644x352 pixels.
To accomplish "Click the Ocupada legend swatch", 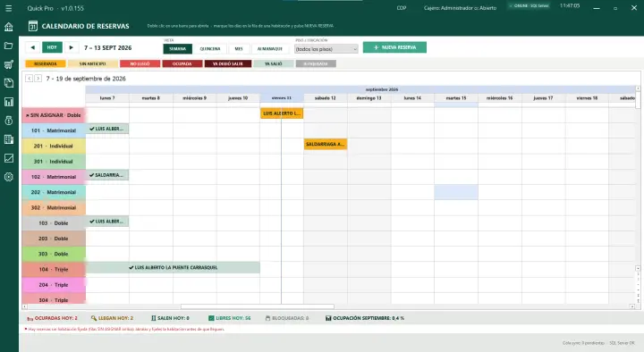I will pyautogui.click(x=182, y=64).
